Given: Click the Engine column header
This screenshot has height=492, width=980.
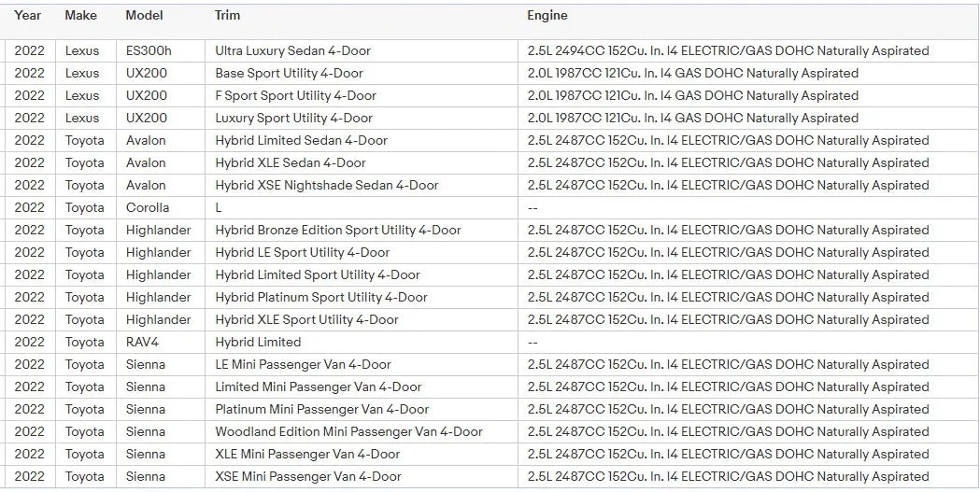Looking at the screenshot, I should tap(547, 15).
